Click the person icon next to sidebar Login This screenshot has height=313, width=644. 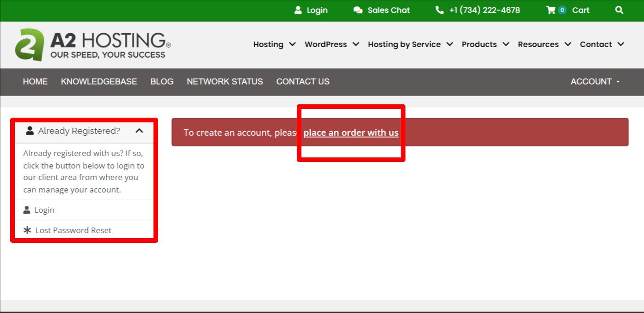(27, 209)
